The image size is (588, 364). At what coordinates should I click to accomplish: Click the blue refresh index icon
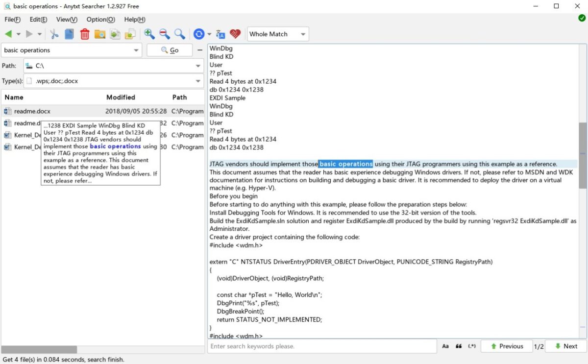point(198,34)
